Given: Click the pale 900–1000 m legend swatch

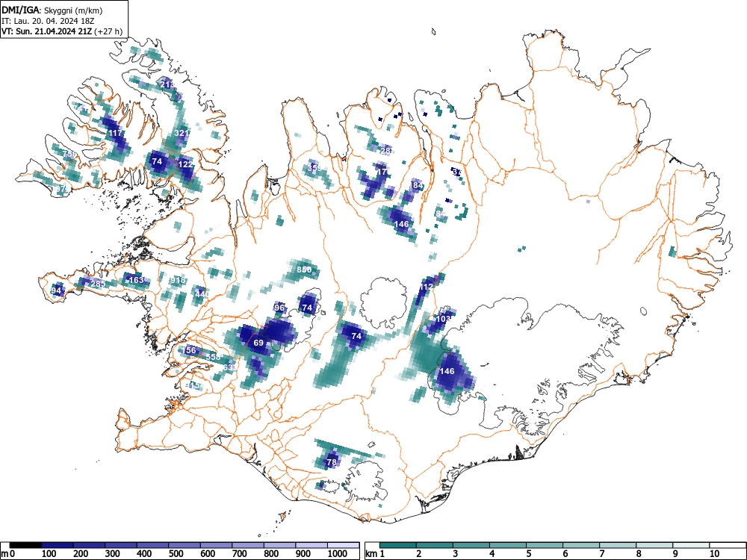Looking at the screenshot, I should point(311,545).
